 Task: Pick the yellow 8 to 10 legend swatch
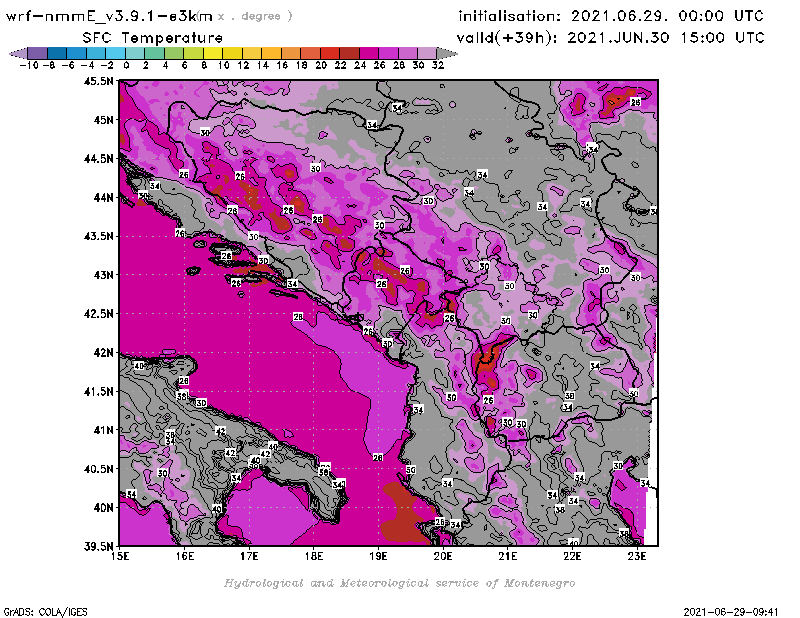coord(213,54)
